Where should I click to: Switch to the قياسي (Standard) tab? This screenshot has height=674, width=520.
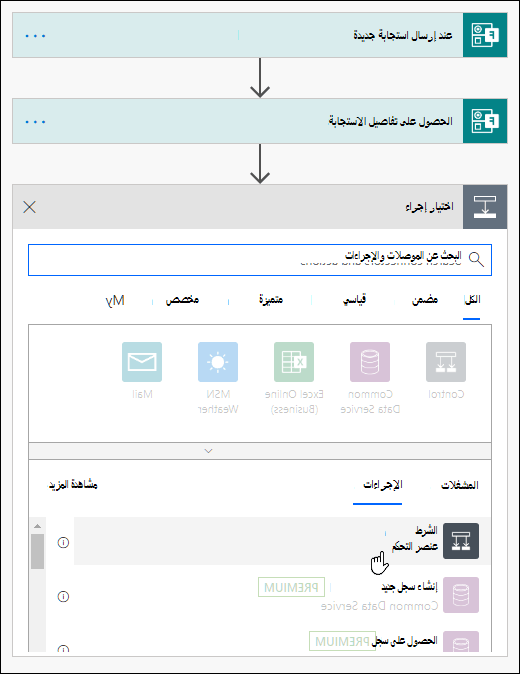click(x=354, y=300)
